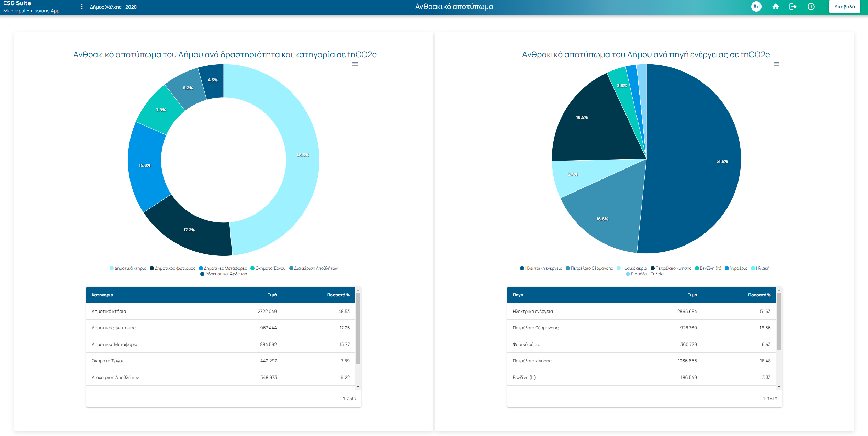
Task: Click the 6.2% donut slice
Action: (188, 88)
